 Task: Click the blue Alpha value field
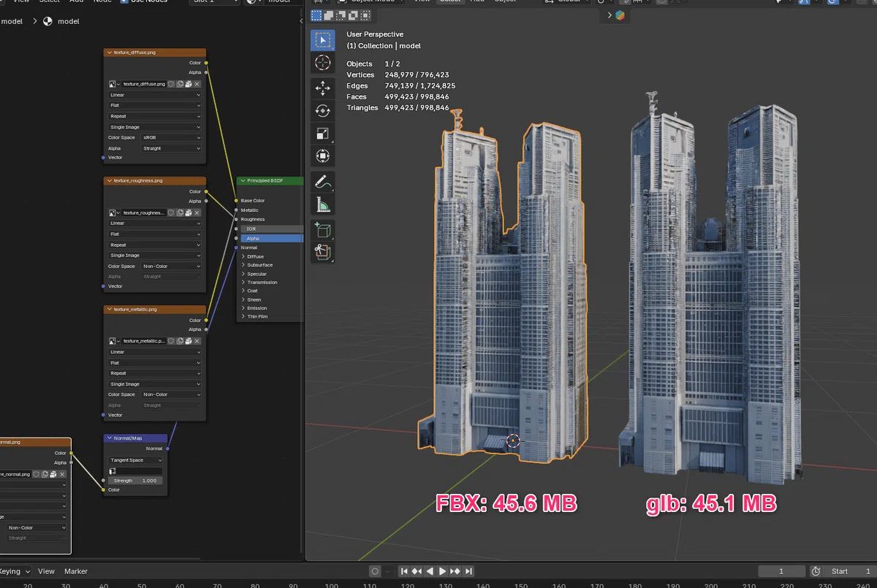(271, 238)
